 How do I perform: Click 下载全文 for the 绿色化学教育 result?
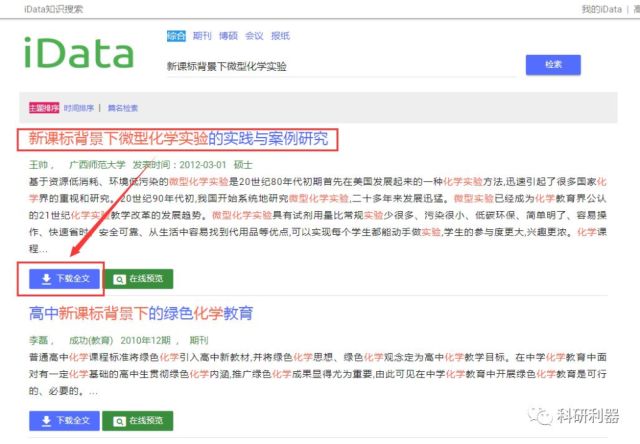(64, 421)
